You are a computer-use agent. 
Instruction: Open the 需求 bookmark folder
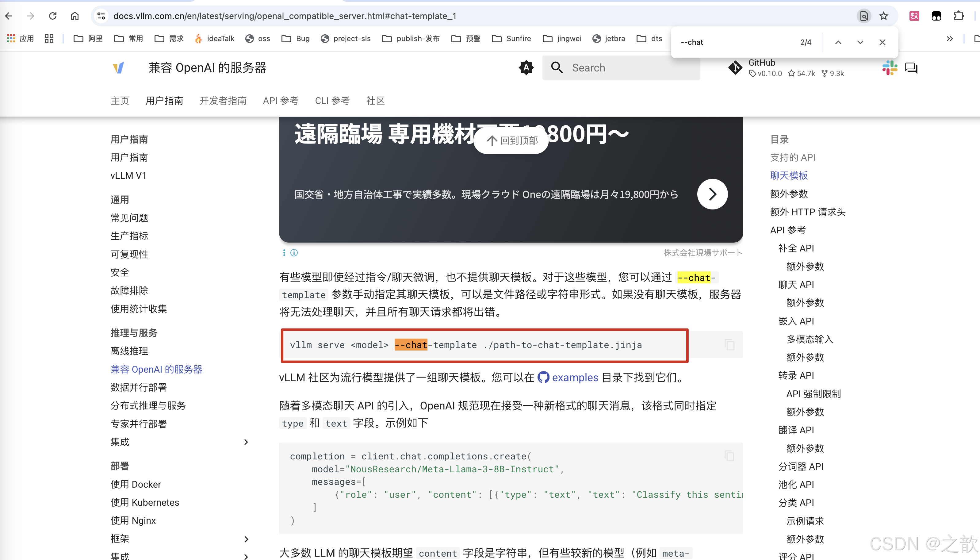click(169, 38)
